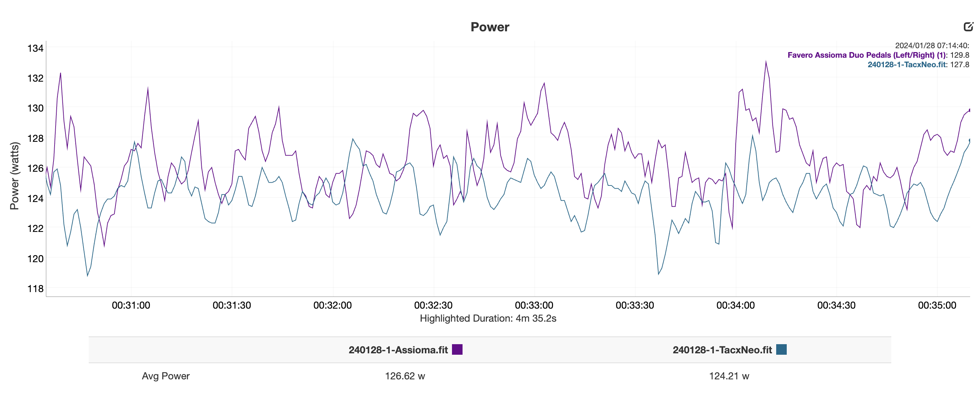Click the Highlighted Duration: 4m 35.2s label
980x404 pixels.
[x=488, y=318]
